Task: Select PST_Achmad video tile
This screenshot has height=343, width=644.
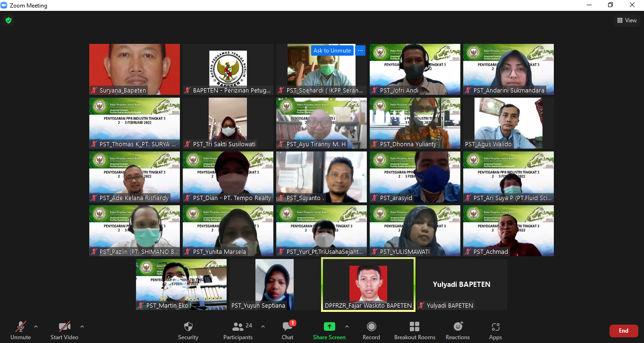Action: tap(508, 231)
